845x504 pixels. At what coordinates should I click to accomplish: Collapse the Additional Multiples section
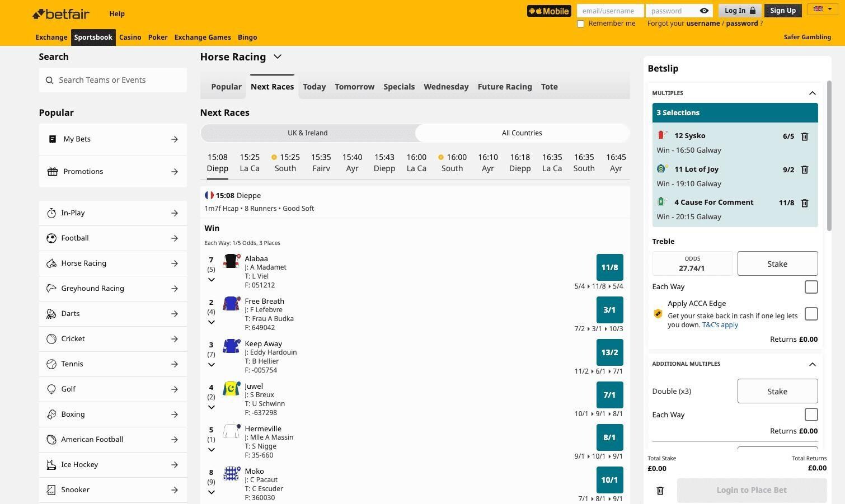click(813, 364)
